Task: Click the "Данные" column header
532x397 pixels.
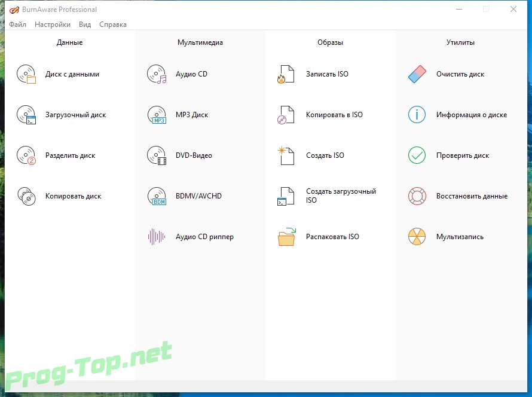Action: [69, 42]
